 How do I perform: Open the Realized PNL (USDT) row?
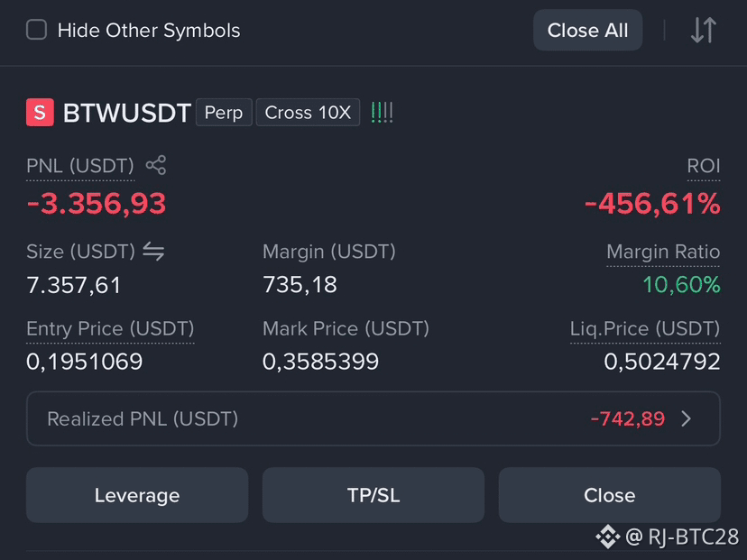(373, 418)
